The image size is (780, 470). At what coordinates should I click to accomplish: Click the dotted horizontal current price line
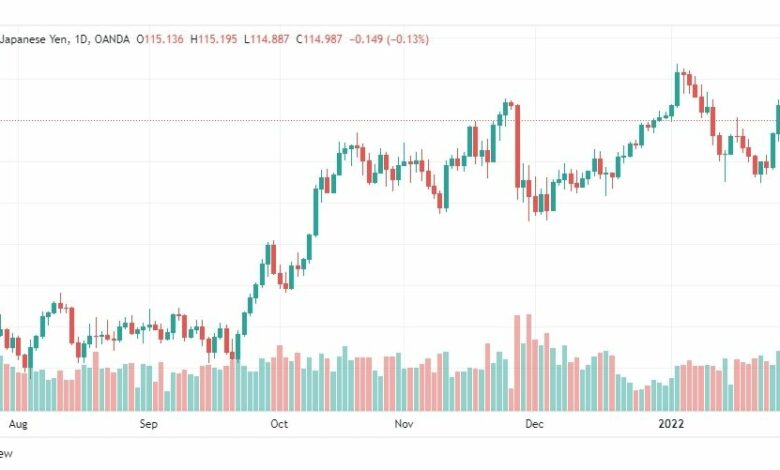pyautogui.click(x=390, y=120)
